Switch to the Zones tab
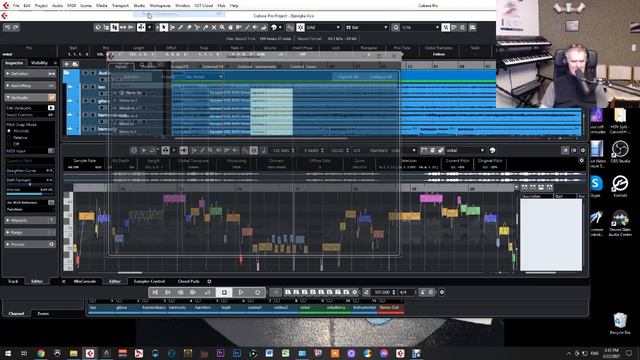Viewport: 640px width, 360px height. pos(43,313)
